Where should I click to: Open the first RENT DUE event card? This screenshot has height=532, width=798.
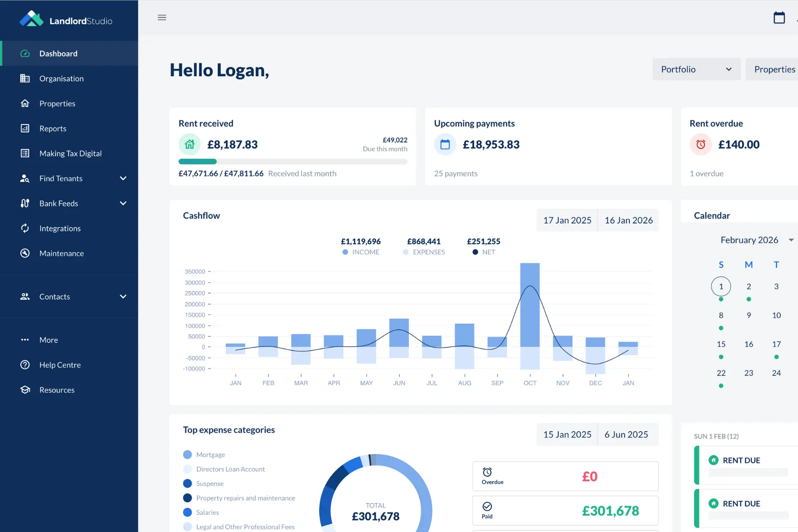(x=747, y=465)
